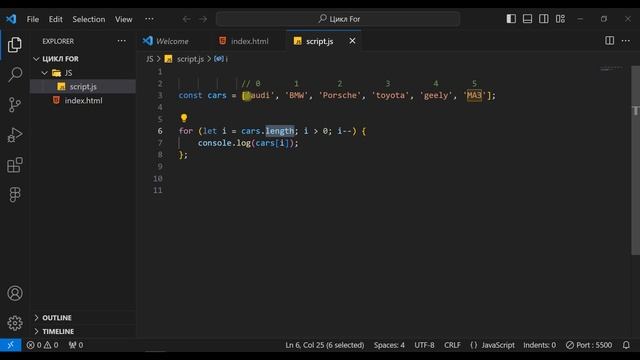Open Explorer views and more actions ellipsis
Image resolution: width=640 pixels, height=360 pixels.
click(x=122, y=41)
